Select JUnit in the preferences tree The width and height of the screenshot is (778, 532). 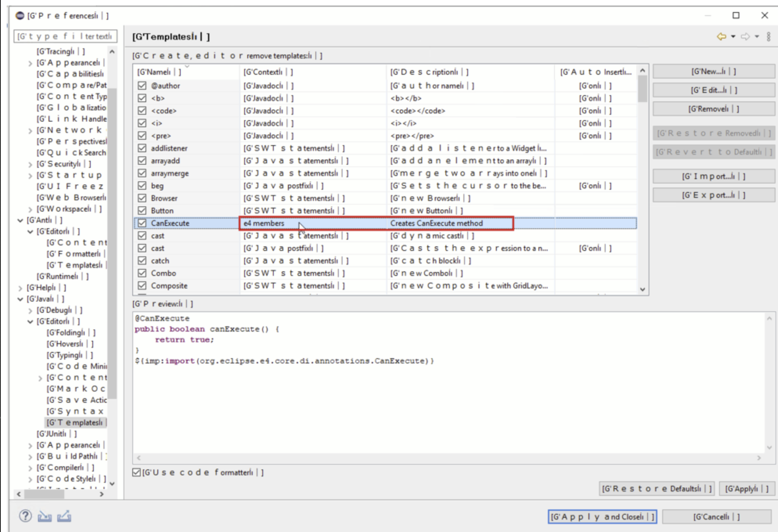tap(56, 434)
